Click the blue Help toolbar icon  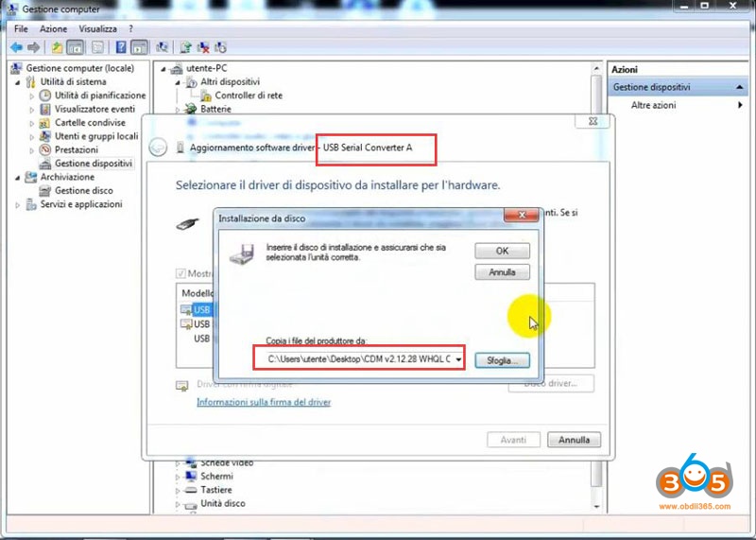pos(121,47)
